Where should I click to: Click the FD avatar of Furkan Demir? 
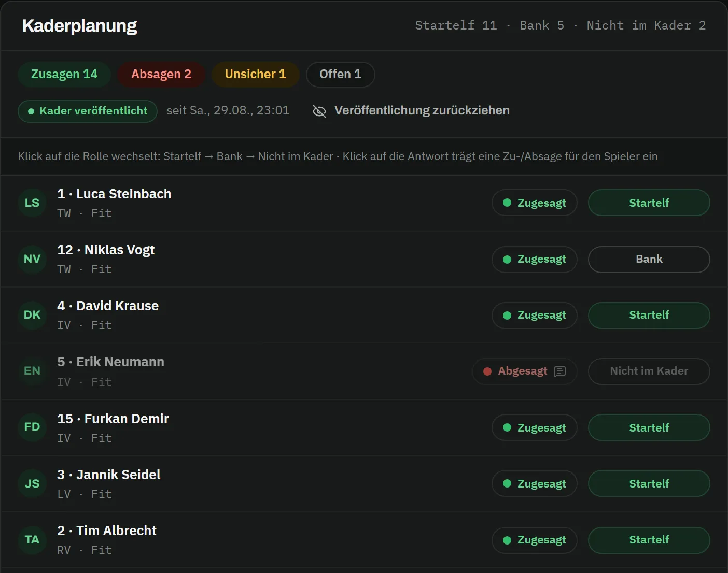coord(32,426)
